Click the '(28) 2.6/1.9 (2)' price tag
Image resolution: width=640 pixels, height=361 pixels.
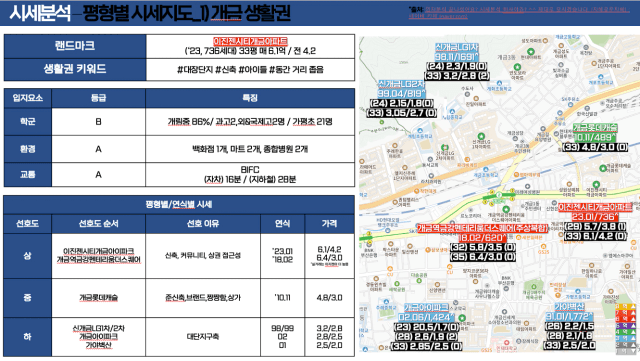pos(427,336)
